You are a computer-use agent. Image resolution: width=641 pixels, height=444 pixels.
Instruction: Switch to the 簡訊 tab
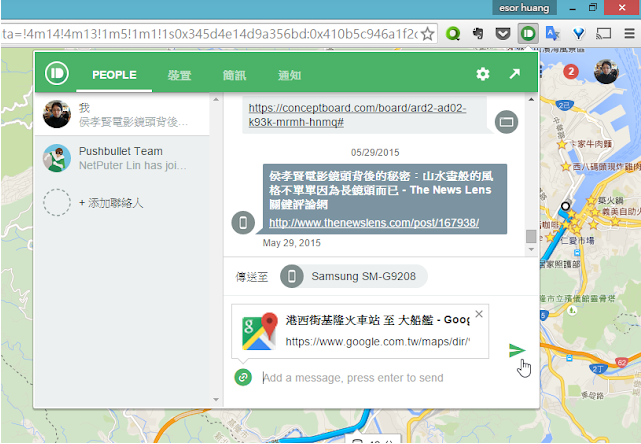pyautogui.click(x=234, y=75)
